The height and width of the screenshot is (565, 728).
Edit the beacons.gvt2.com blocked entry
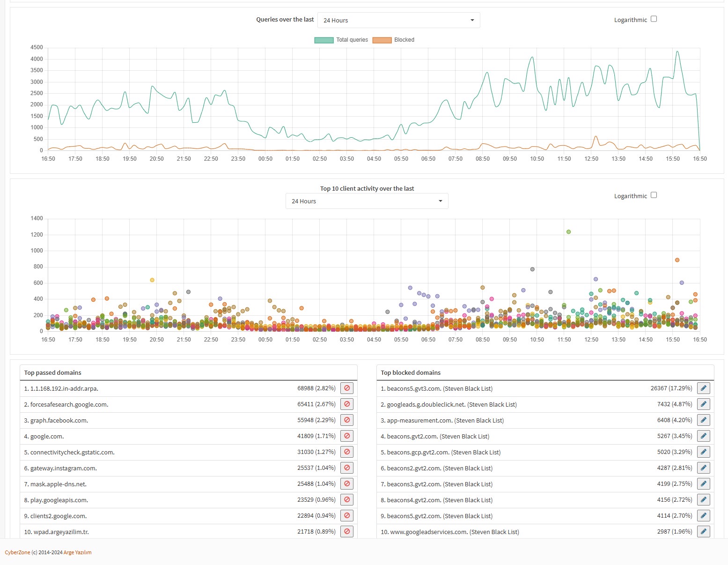704,436
